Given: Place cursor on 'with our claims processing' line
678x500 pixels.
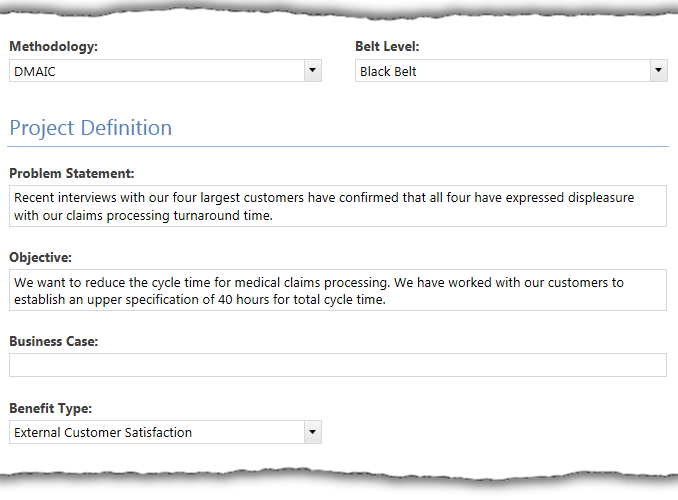Looking at the screenshot, I should coord(143,215).
